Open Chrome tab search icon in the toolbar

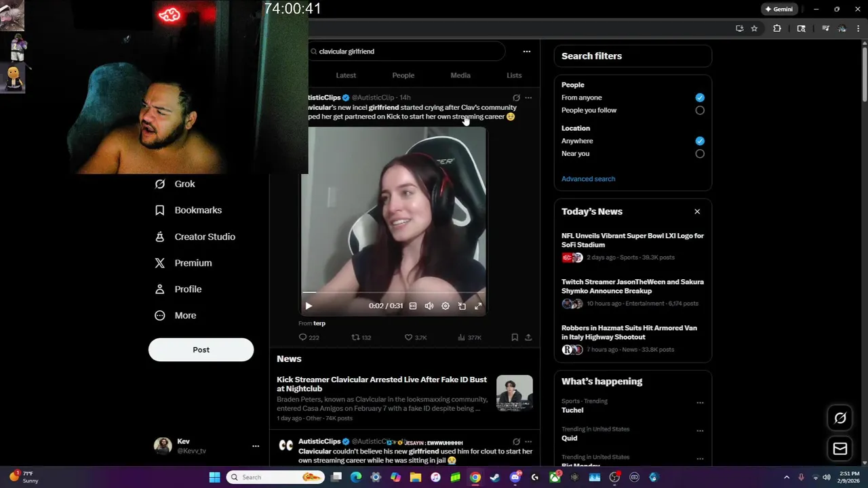point(801,28)
